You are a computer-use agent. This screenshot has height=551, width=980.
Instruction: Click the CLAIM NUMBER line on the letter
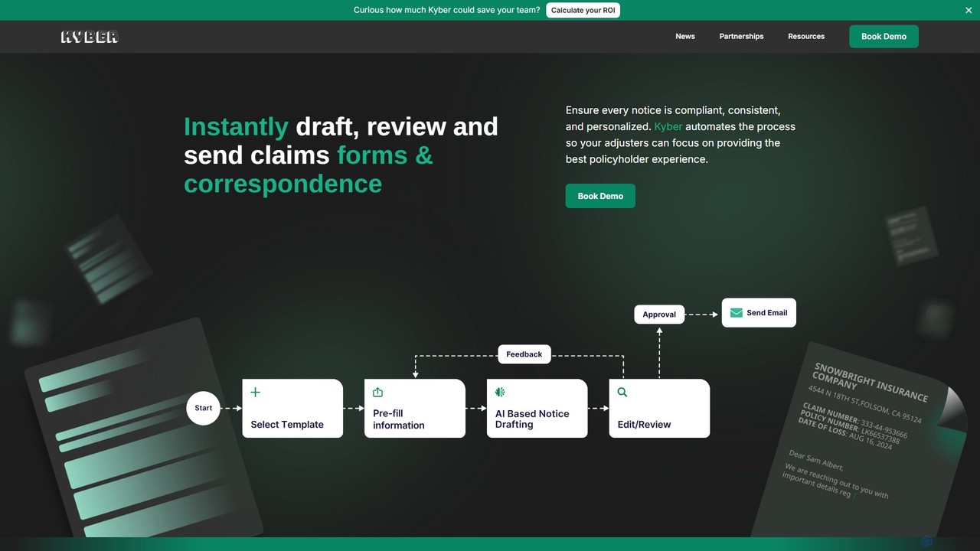[854, 420]
